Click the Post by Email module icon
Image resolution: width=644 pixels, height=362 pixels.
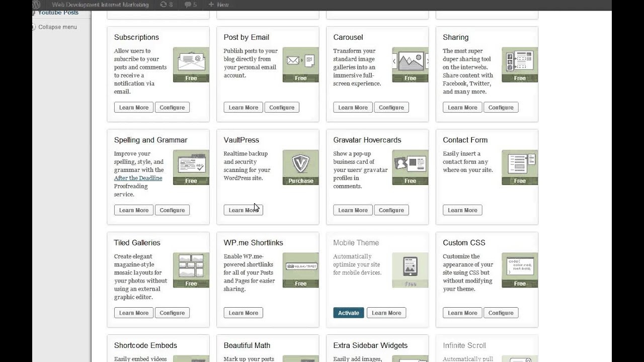pos(301,65)
